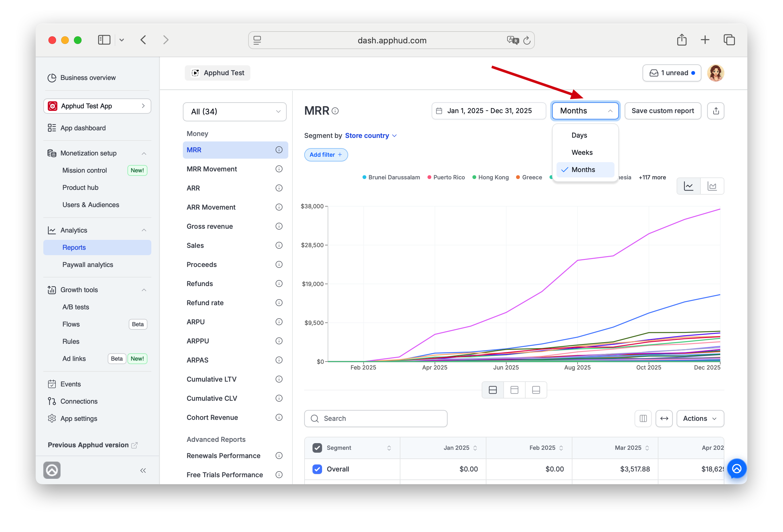Open Mission control page
Image resolution: width=783 pixels, height=532 pixels.
coord(84,170)
